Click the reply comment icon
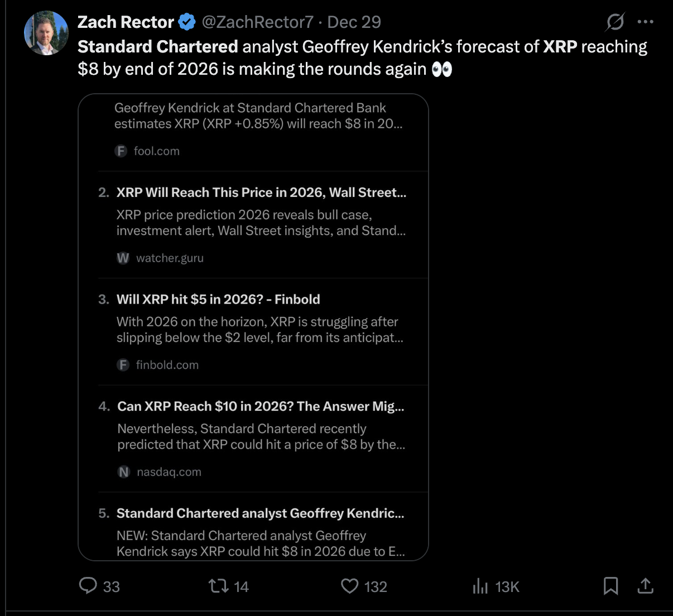Viewport: 673px width, 616px height. [x=88, y=585]
